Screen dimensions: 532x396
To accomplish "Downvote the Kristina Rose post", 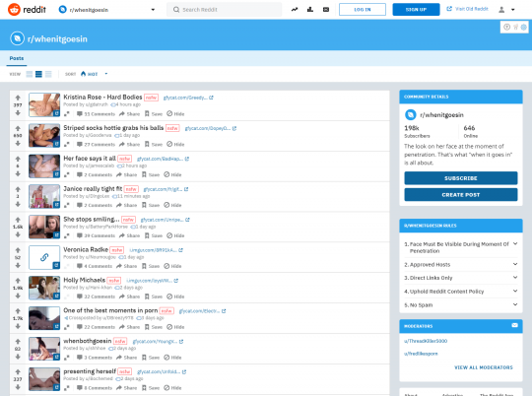I will tap(18, 112).
